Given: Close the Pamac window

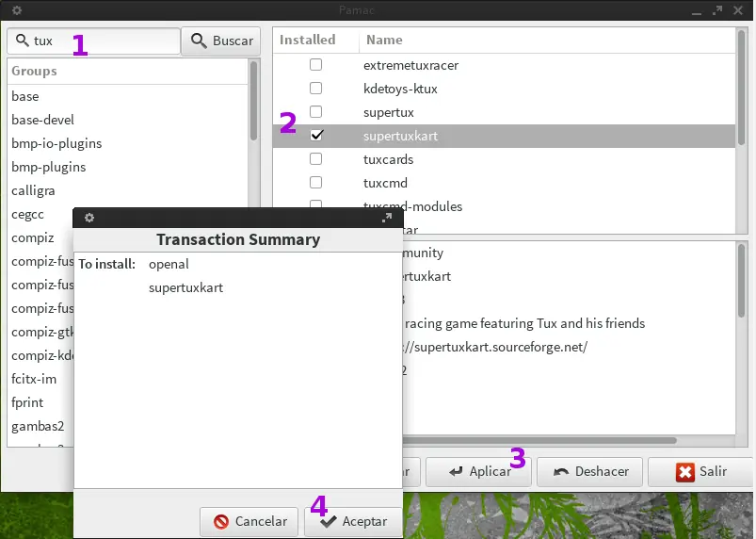Looking at the screenshot, I should click(738, 10).
